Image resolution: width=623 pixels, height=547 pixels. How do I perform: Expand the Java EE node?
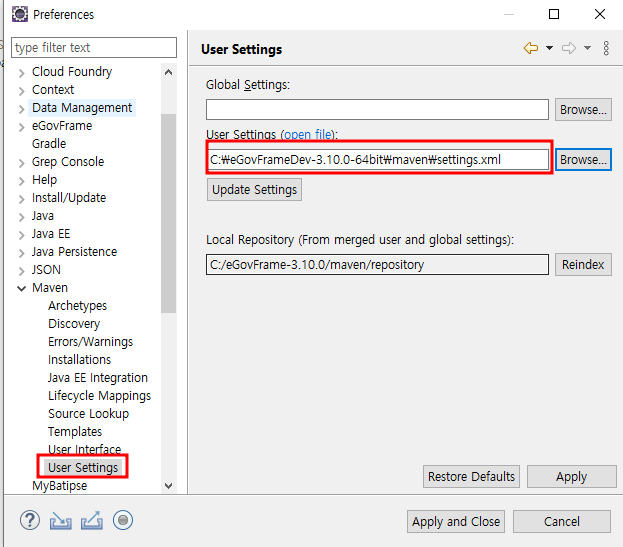tap(21, 234)
